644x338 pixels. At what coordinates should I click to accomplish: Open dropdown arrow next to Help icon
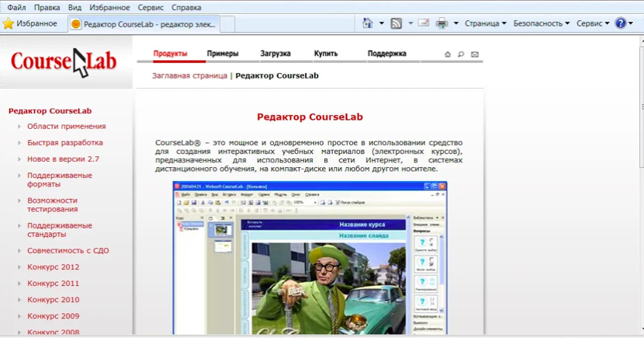tap(631, 23)
